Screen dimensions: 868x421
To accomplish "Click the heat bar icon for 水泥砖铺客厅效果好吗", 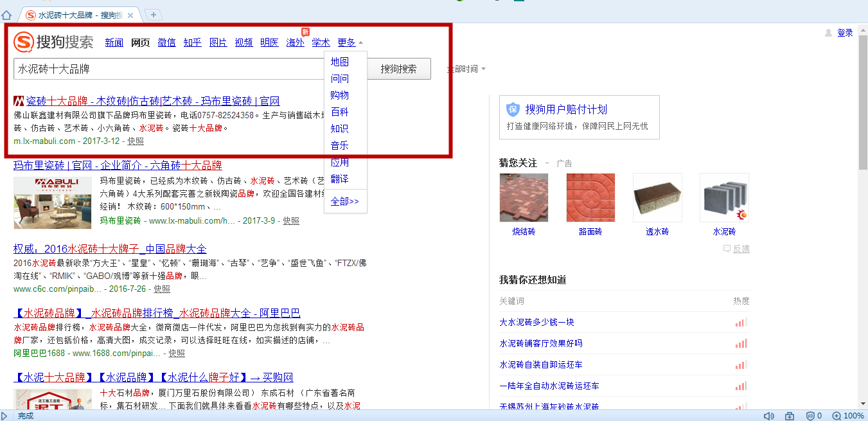I will pos(741,343).
